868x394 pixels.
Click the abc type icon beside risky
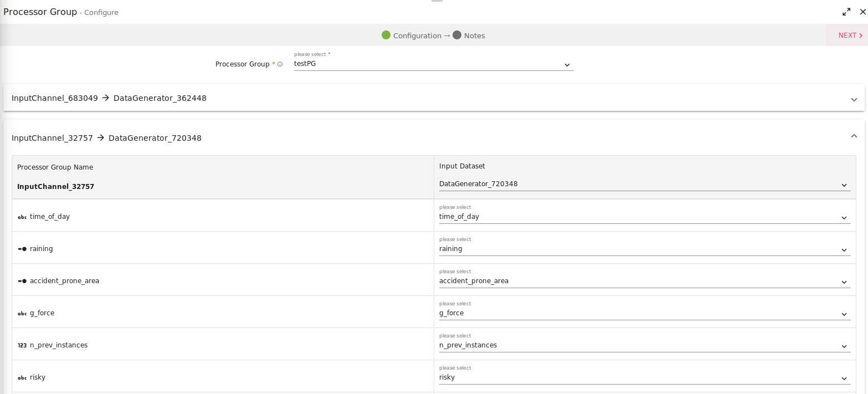click(22, 378)
